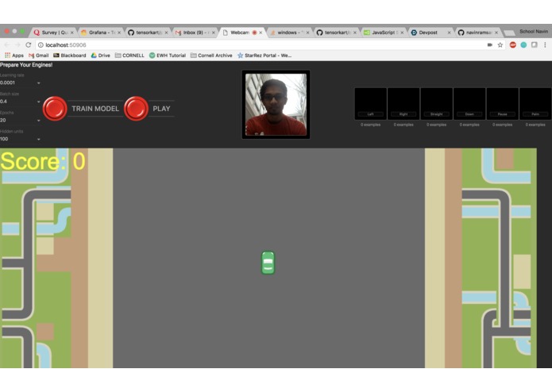Switch to the Devpost tab
The image size is (552, 392).
point(431,33)
